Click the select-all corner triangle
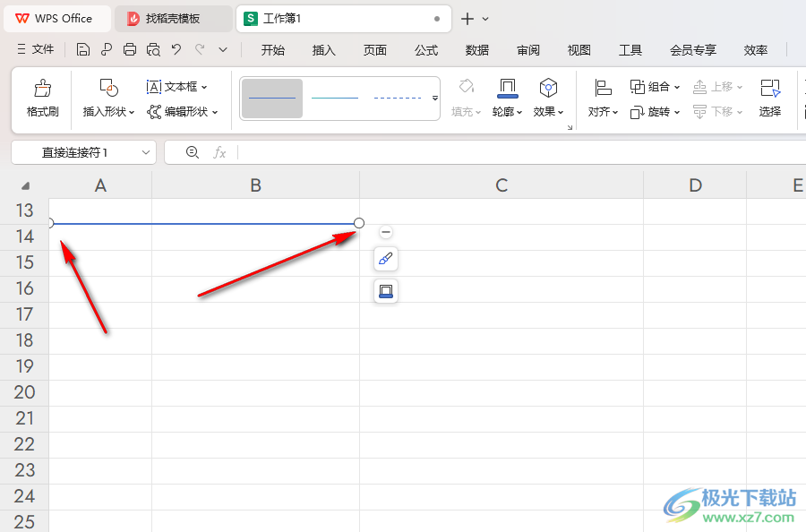 (26, 185)
